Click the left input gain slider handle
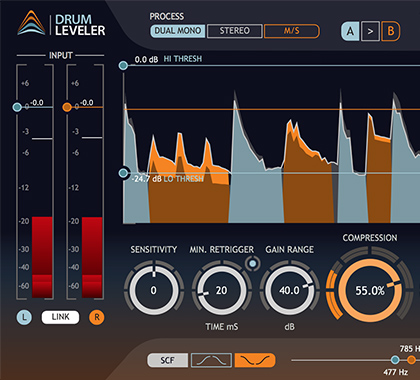Screen dimensions: 420x380 [x=17, y=107]
